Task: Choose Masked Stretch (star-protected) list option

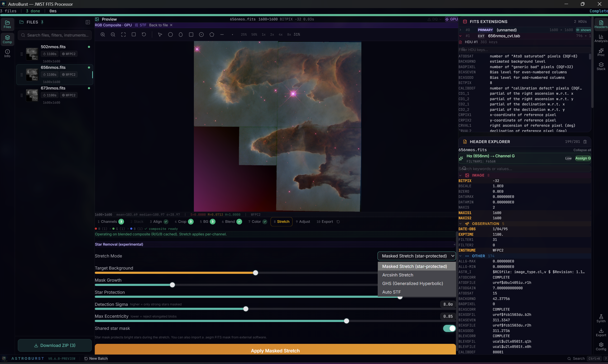Action: (x=417, y=266)
